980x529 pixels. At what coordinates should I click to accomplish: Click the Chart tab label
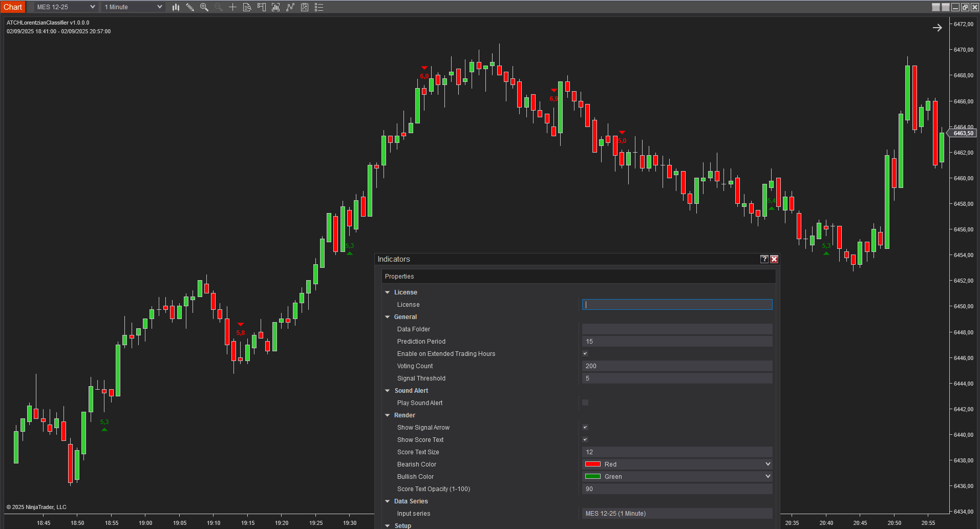(x=13, y=7)
